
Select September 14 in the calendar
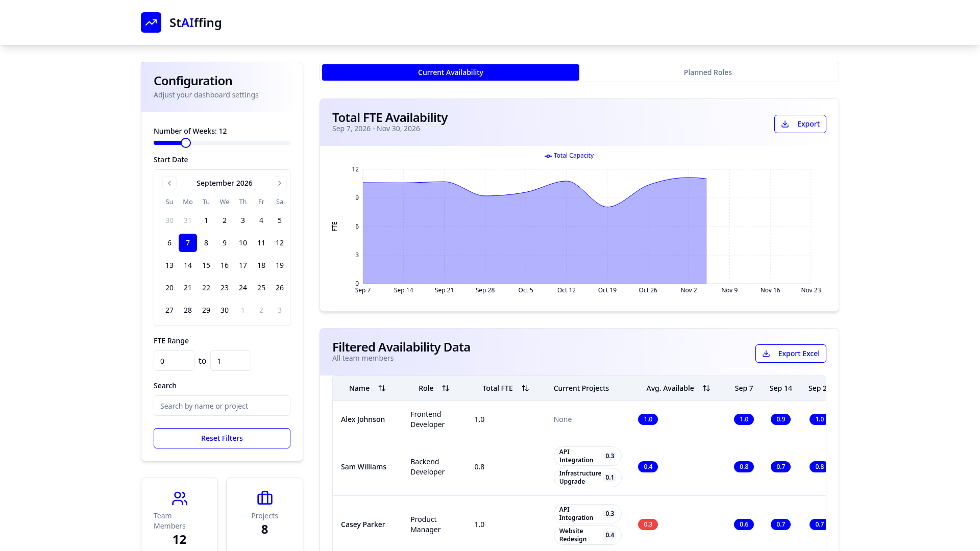188,265
